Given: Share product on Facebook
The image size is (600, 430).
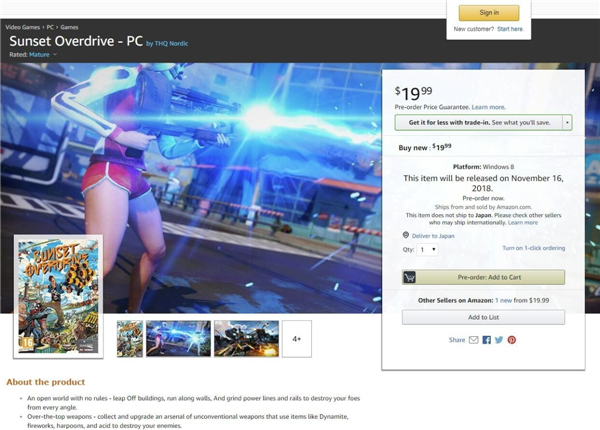Looking at the screenshot, I should 487,340.
